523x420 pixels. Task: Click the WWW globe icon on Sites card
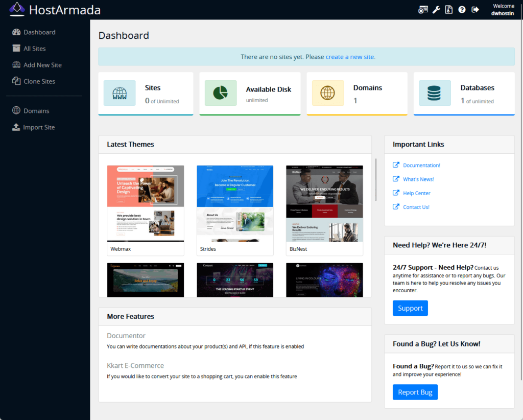pyautogui.click(x=120, y=93)
